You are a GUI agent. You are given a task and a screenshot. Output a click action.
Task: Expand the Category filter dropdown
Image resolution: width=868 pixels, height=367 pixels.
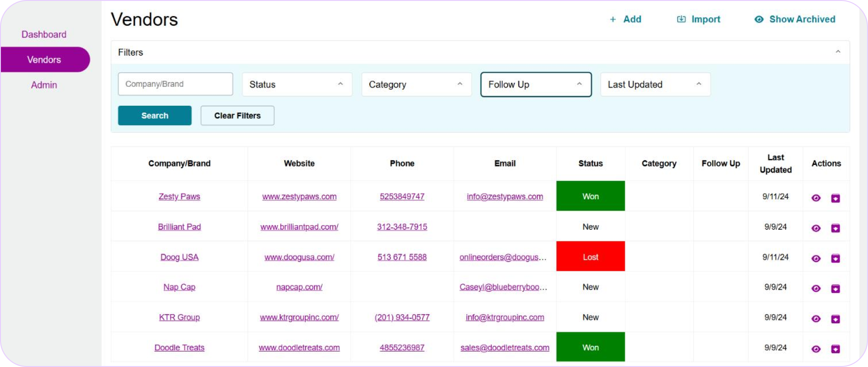pos(416,85)
